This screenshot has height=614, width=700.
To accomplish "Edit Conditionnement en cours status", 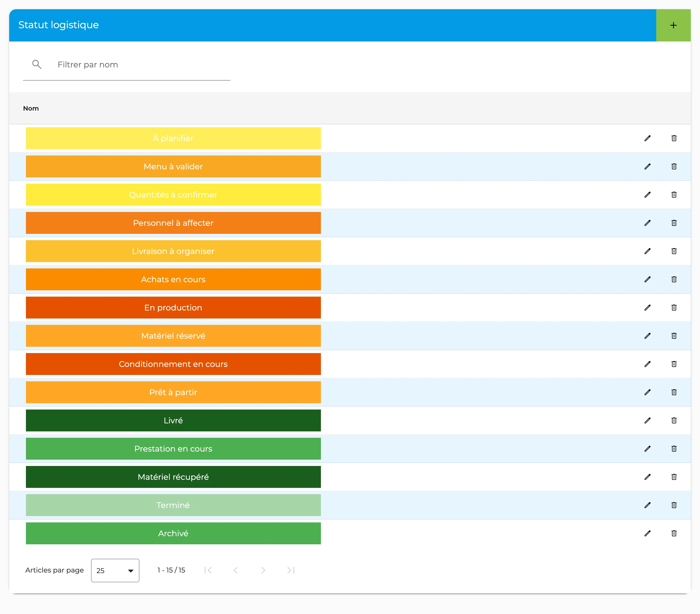I will (x=647, y=364).
